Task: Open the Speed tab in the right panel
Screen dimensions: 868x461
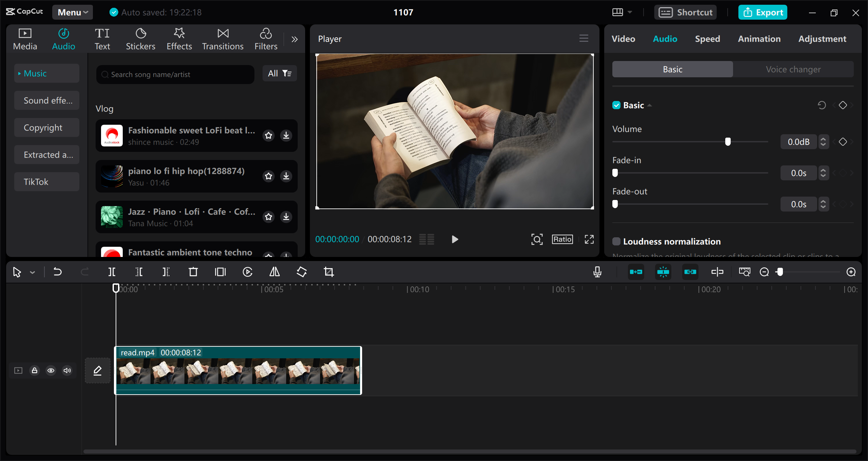Action: [x=707, y=39]
